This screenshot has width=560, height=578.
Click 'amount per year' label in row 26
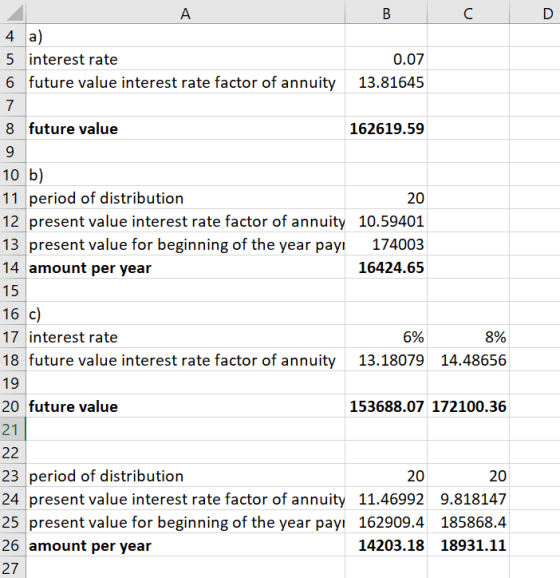[x=90, y=546]
